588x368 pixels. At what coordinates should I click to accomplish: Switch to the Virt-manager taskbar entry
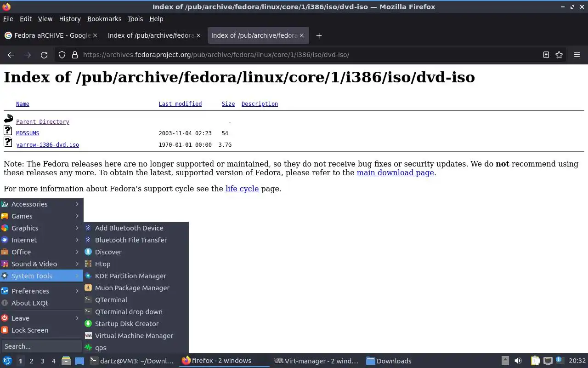317,361
